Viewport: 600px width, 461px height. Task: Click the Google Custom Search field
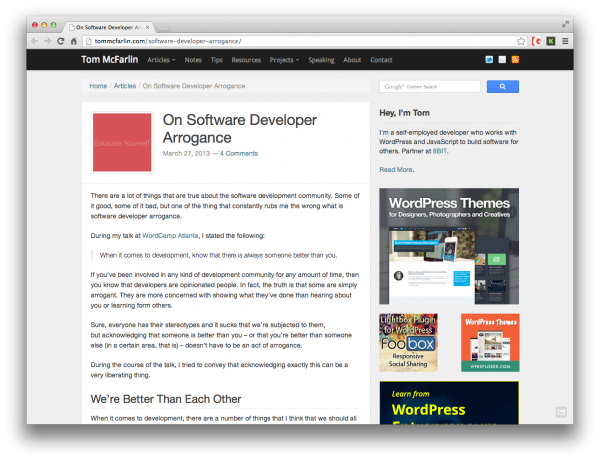pyautogui.click(x=430, y=86)
